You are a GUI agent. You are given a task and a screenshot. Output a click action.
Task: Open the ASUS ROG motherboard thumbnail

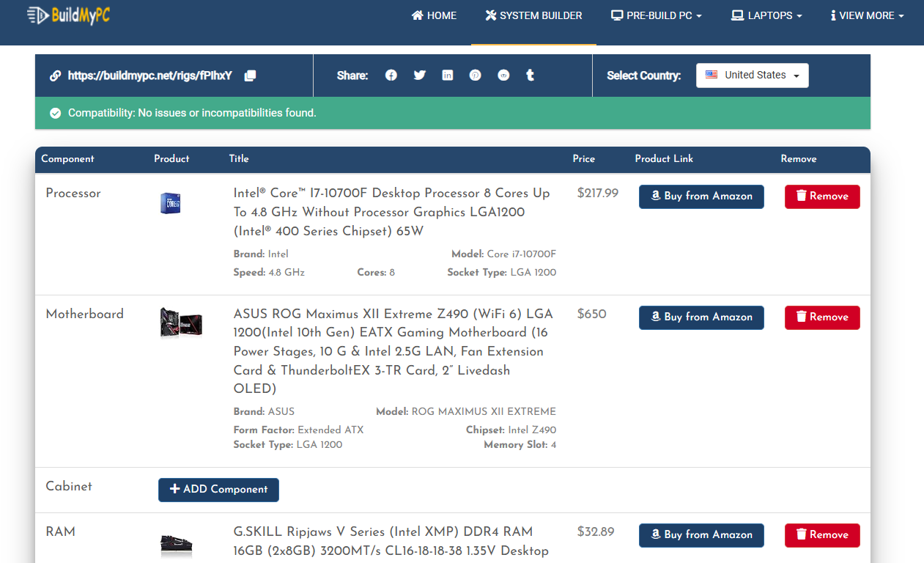[181, 323]
